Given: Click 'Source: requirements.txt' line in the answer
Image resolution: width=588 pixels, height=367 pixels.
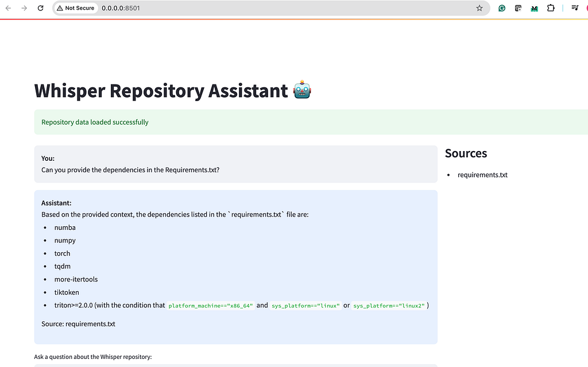Looking at the screenshot, I should [78, 324].
